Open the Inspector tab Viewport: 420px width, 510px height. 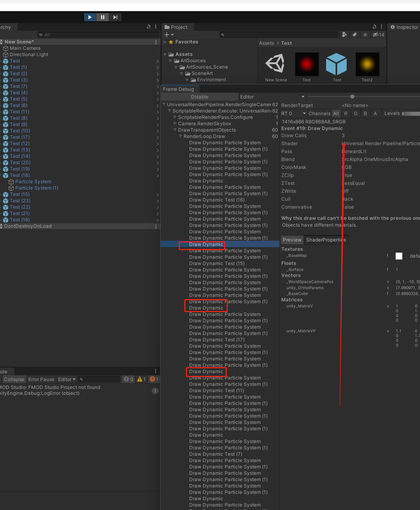pyautogui.click(x=405, y=27)
